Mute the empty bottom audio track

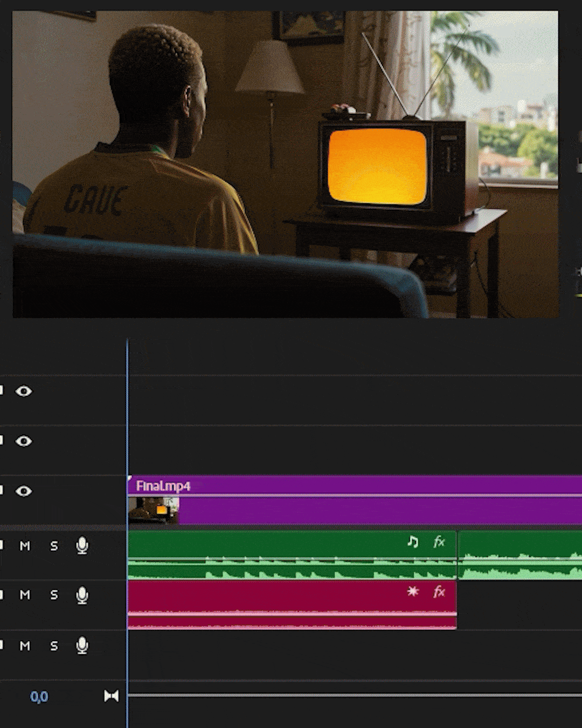[25, 645]
